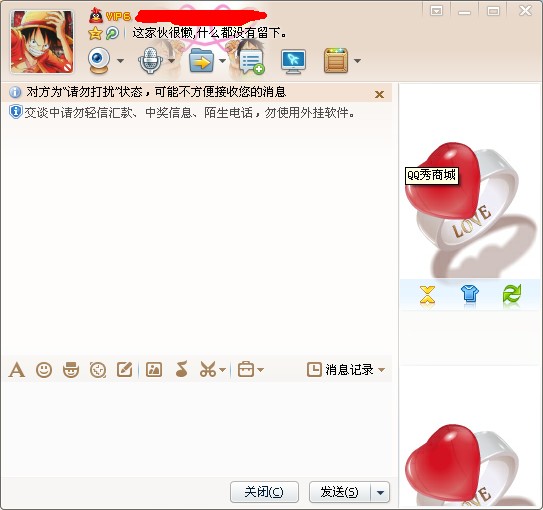Screen dimensions: 543x510
Task: Dismiss the do-not-disturb notice bar
Action: point(380,94)
